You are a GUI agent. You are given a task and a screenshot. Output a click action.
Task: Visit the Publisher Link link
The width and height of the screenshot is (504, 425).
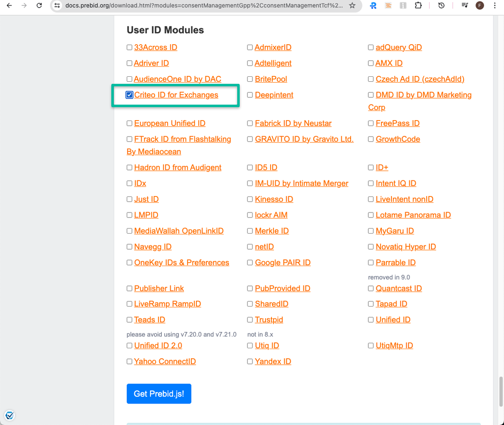(159, 288)
